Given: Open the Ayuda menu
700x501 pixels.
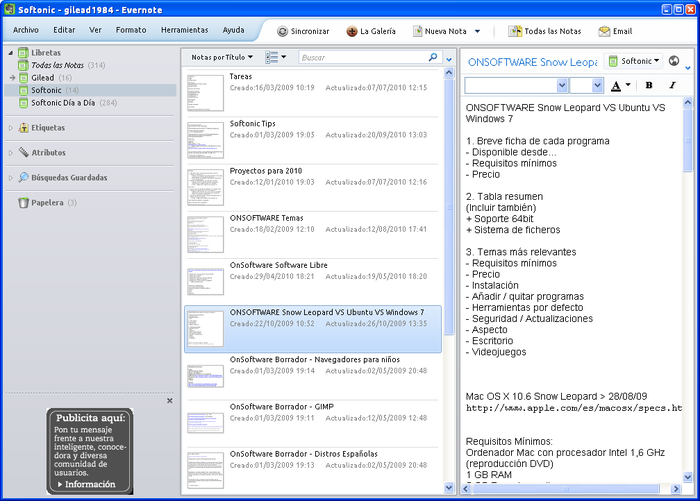Looking at the screenshot, I should [x=233, y=30].
